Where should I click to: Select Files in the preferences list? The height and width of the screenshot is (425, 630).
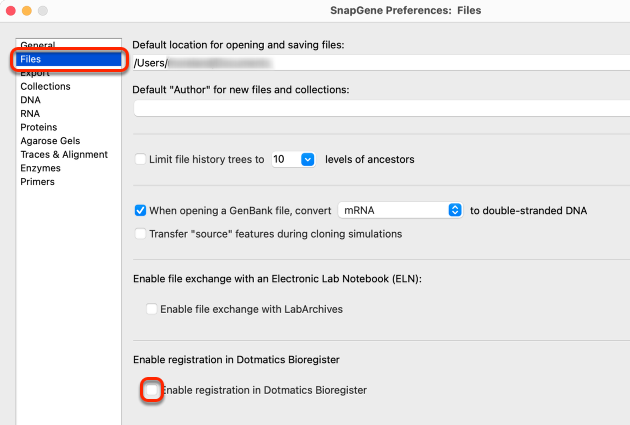69,59
